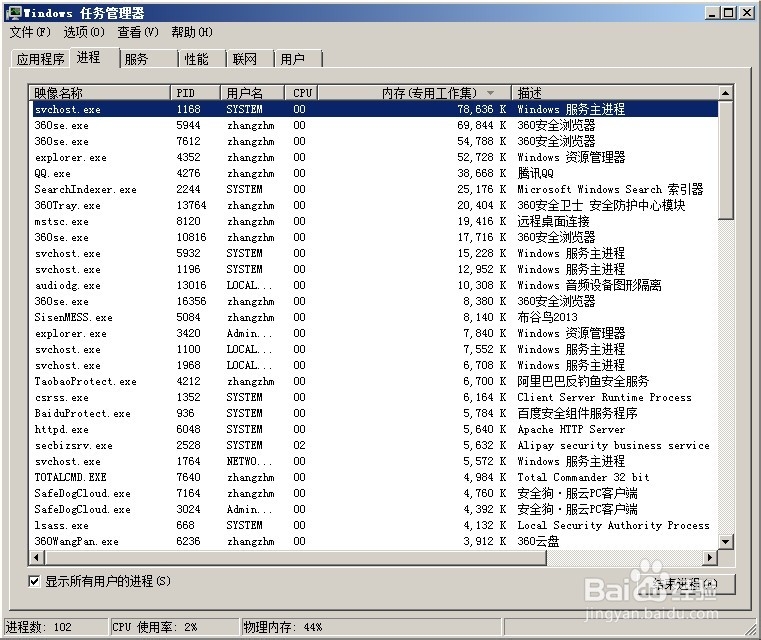Select 360se.exe process with PID 10816
The height and width of the screenshot is (640, 761).
[375, 237]
